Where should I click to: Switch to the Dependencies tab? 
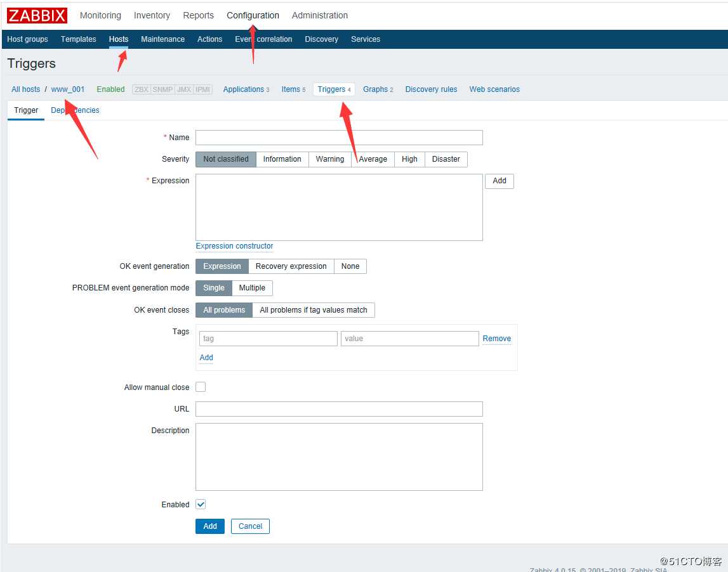76,110
